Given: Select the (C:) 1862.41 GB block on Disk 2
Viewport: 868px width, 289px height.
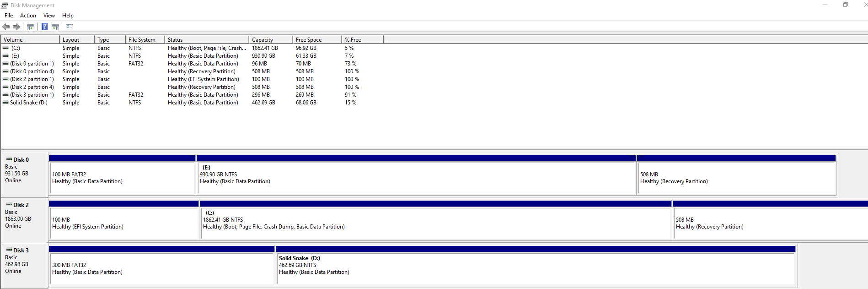Looking at the screenshot, I should tap(435, 220).
